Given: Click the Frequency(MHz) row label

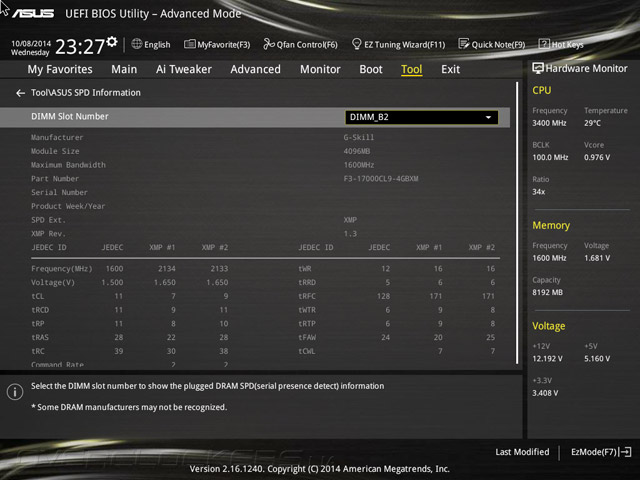Looking at the screenshot, I should coord(62,269).
